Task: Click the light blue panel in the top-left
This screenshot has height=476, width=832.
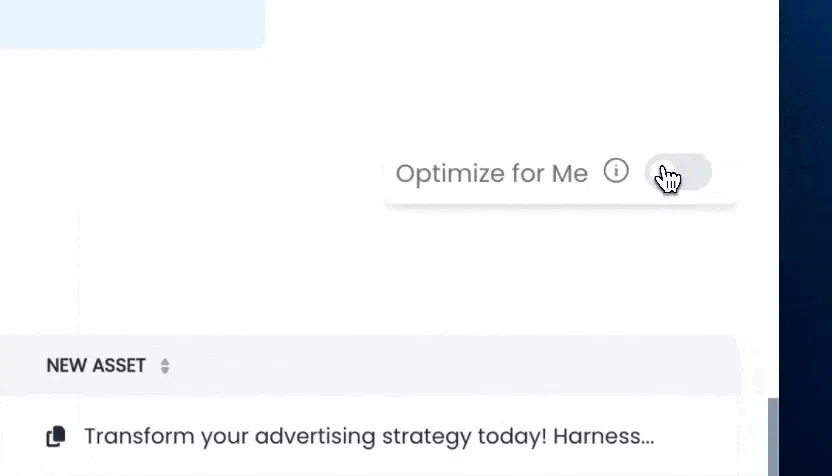Action: 130,22
